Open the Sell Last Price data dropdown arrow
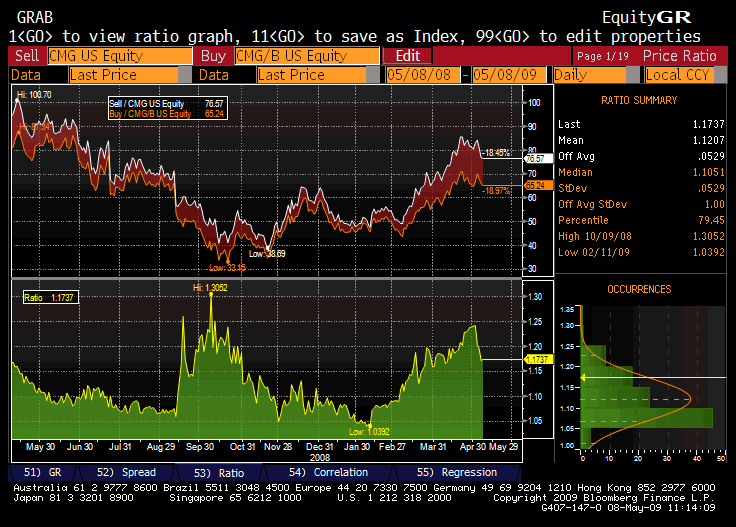The height and width of the screenshot is (527, 736). pyautogui.click(x=185, y=75)
